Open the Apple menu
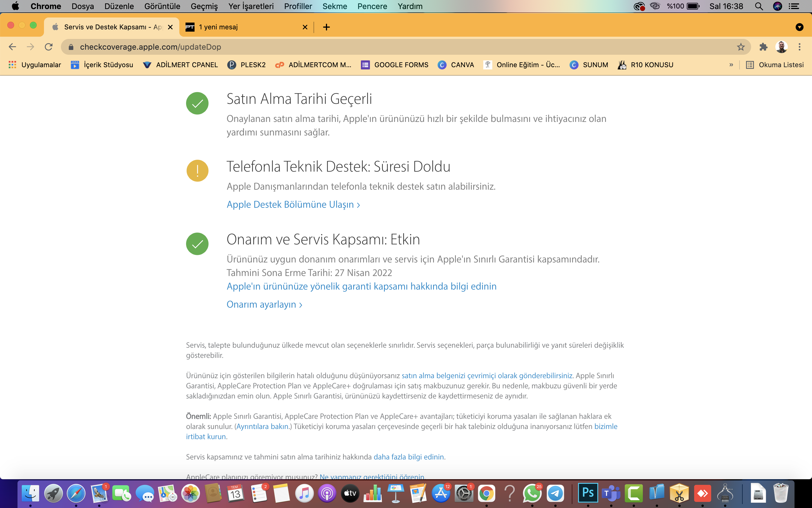The width and height of the screenshot is (812, 508). (x=16, y=6)
